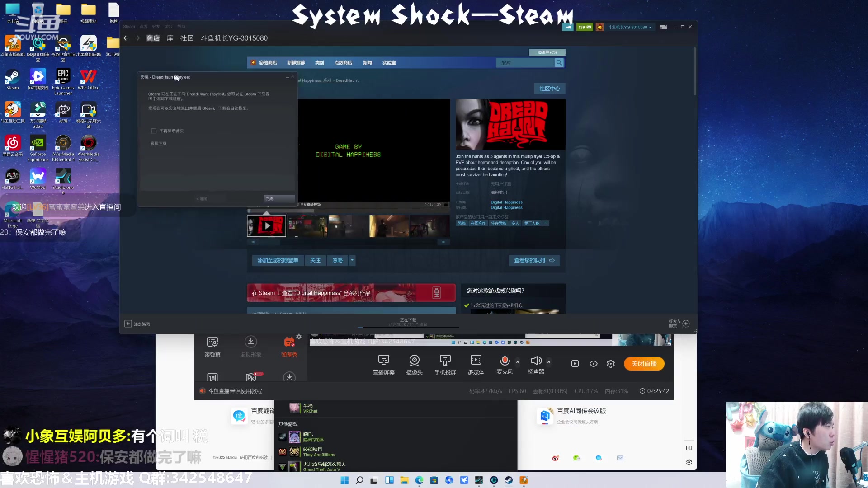Viewport: 868px width, 488px height.
Task: Open the danmaku show tool (弹幕秀)
Action: 289,347
